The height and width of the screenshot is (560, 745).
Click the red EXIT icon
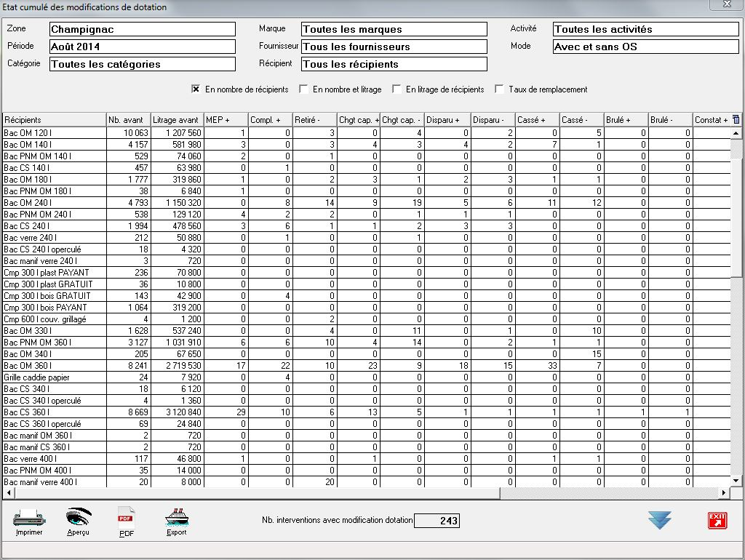pos(717,520)
